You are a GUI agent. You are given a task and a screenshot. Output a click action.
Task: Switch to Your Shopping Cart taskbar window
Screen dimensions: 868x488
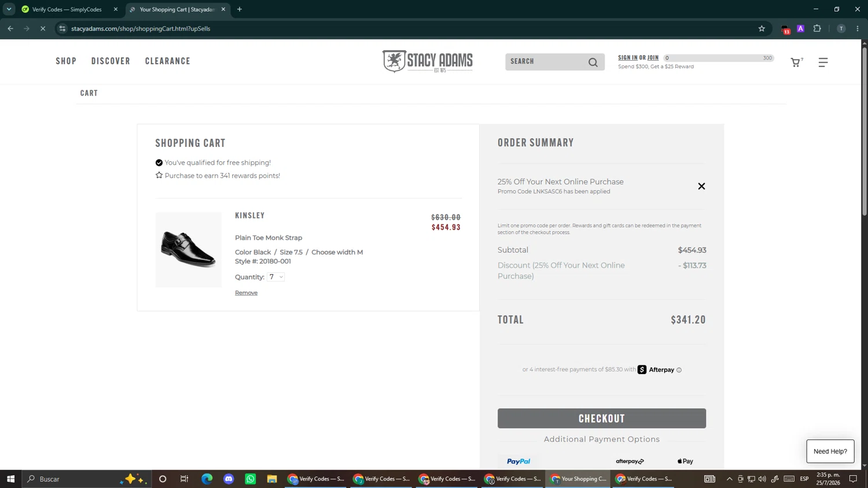578,479
